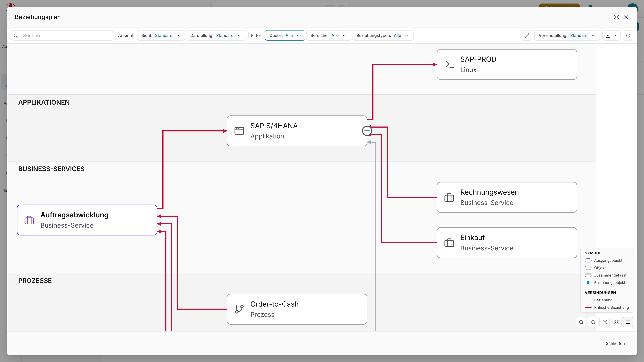This screenshot has width=644, height=362.
Task: Click the Ausgangsobjekt legend entry
Action: [x=604, y=261]
